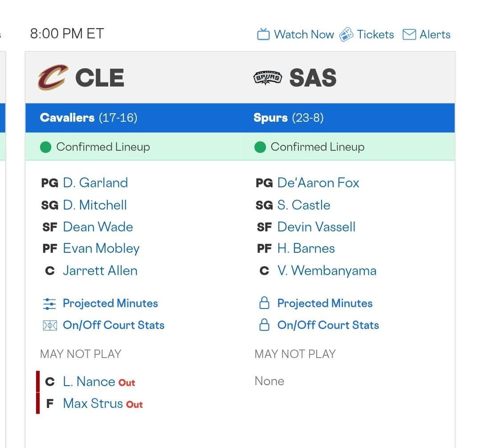Screen dimensions: 481x448
Task: Open the Tickets link
Action: tap(375, 34)
